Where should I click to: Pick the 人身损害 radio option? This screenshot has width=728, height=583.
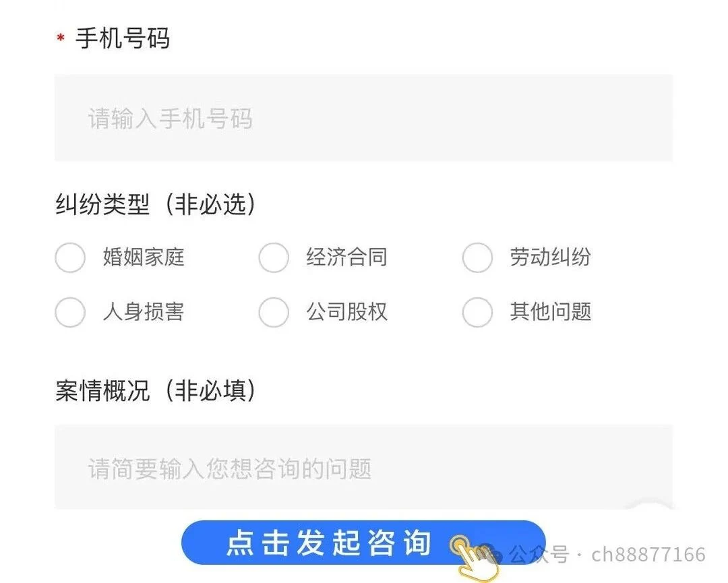(70, 312)
